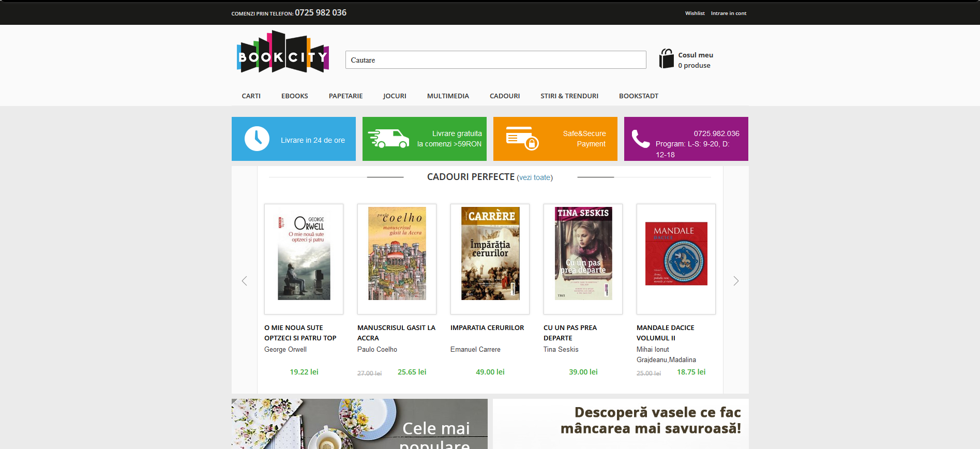Viewport: 980px width, 449px height.
Task: Click the clock delivery icon
Action: coord(257,139)
